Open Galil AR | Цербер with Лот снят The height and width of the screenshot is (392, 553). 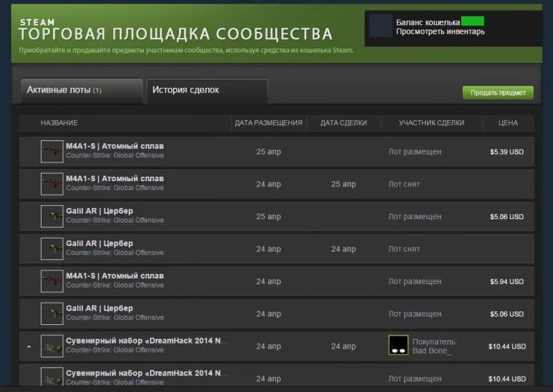[100, 243]
